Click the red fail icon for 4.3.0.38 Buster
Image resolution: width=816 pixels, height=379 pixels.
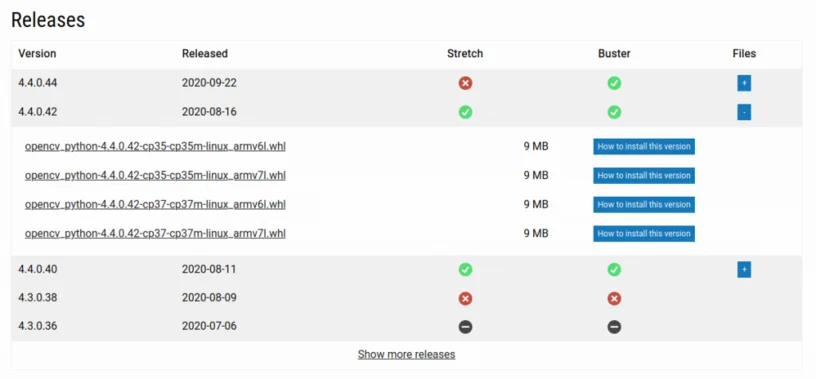(x=614, y=298)
